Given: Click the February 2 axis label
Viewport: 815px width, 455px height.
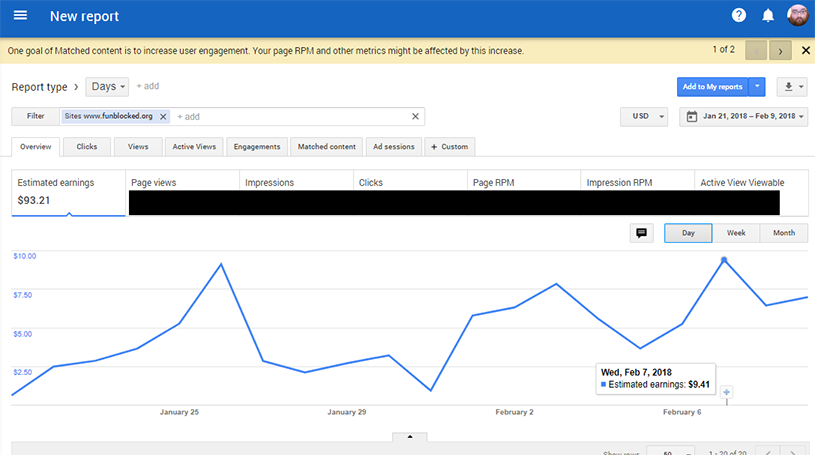Looking at the screenshot, I should tap(515, 412).
